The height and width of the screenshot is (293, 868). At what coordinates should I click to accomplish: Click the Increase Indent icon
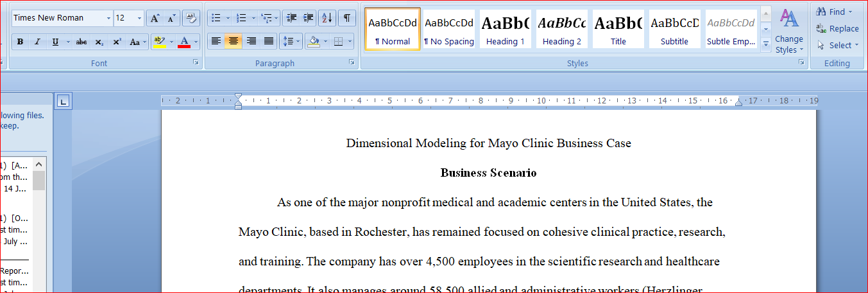pos(308,18)
